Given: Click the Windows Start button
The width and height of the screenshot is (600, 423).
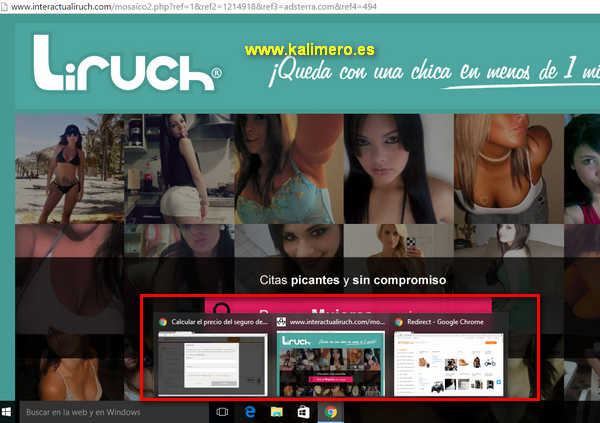Looking at the screenshot, I should 8,411.
